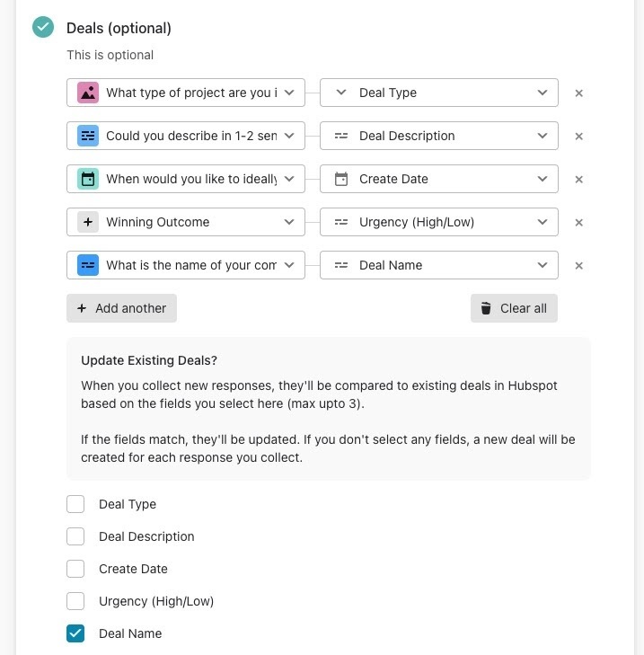Expand the Create Date property dropdown
The image size is (644, 655).
pos(439,179)
